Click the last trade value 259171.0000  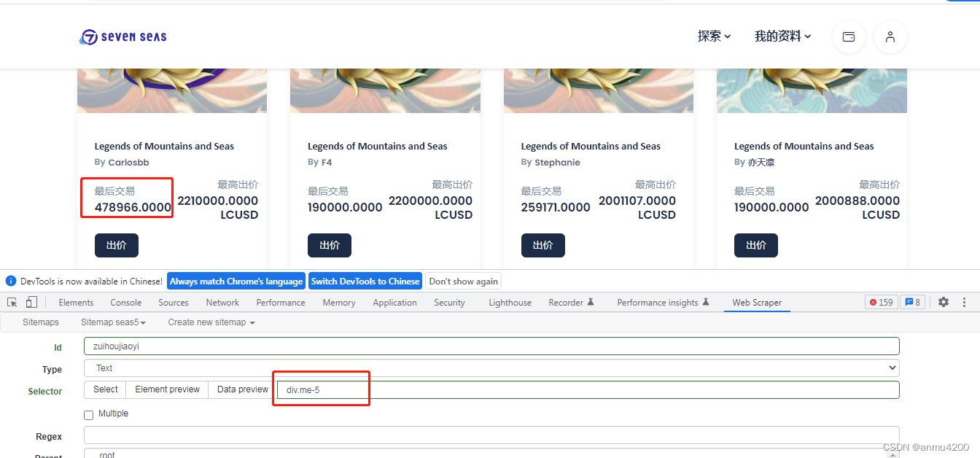(x=556, y=208)
